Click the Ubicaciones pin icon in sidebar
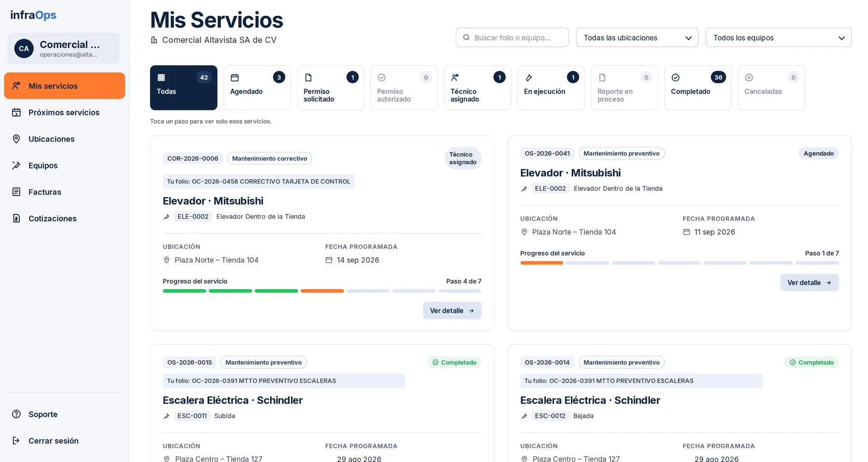The image size is (868, 462). [x=16, y=139]
